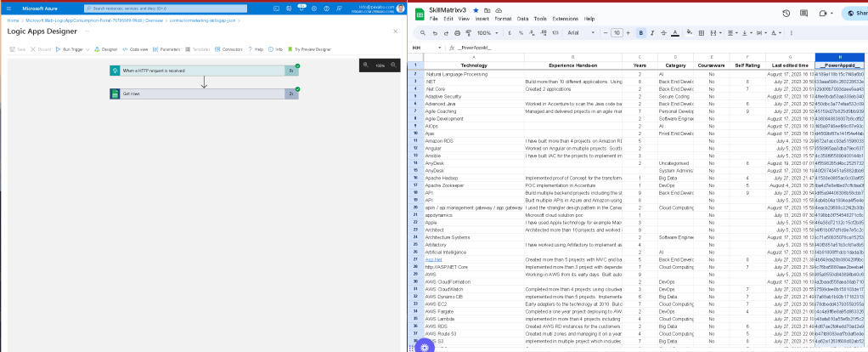Open the Azure account avatar
This screenshot has width=868, height=352.
point(400,9)
